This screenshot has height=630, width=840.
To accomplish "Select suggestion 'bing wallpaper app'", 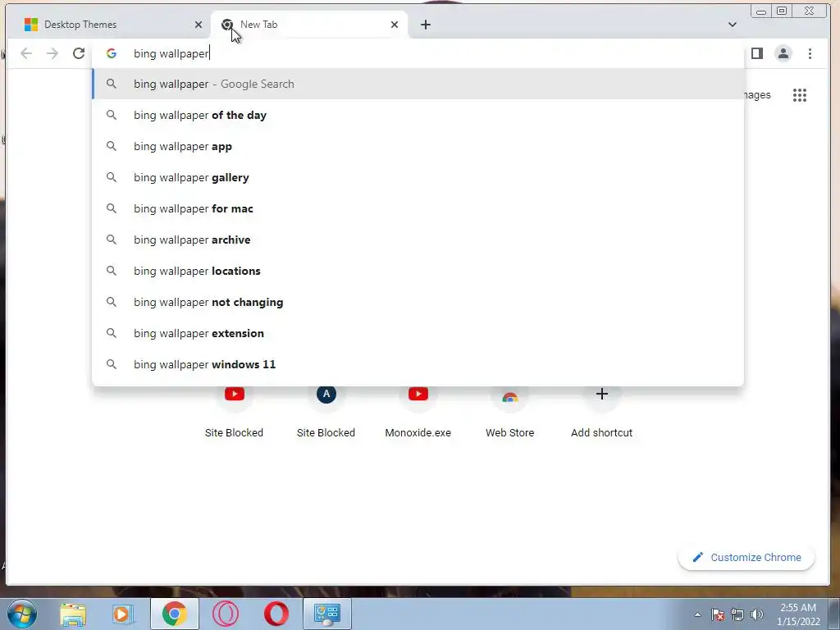I will (418, 146).
